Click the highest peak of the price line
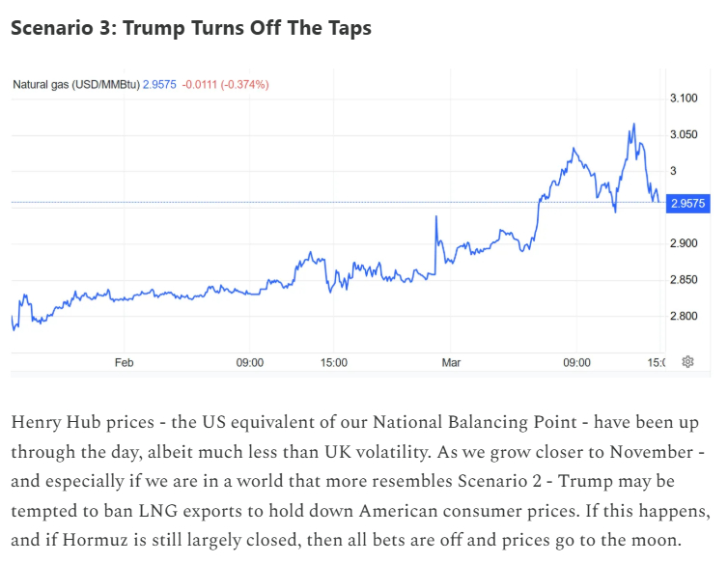Screen dimensions: 728x563 tap(633, 125)
